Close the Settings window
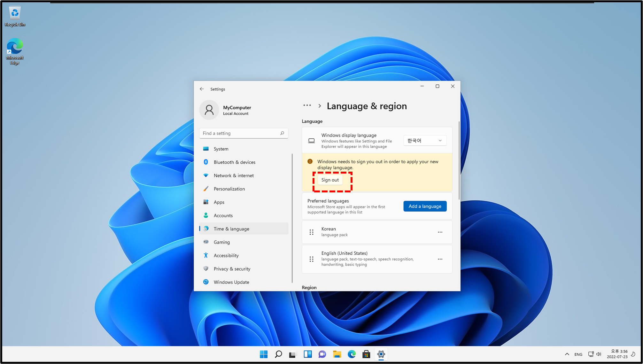Viewport: 643px width, 364px height. click(x=453, y=86)
